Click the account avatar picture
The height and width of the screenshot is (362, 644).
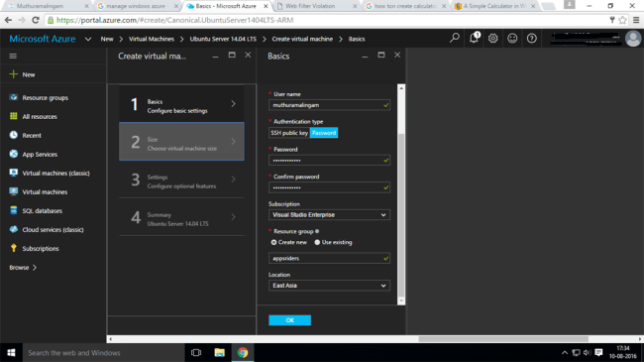pyautogui.click(x=633, y=39)
